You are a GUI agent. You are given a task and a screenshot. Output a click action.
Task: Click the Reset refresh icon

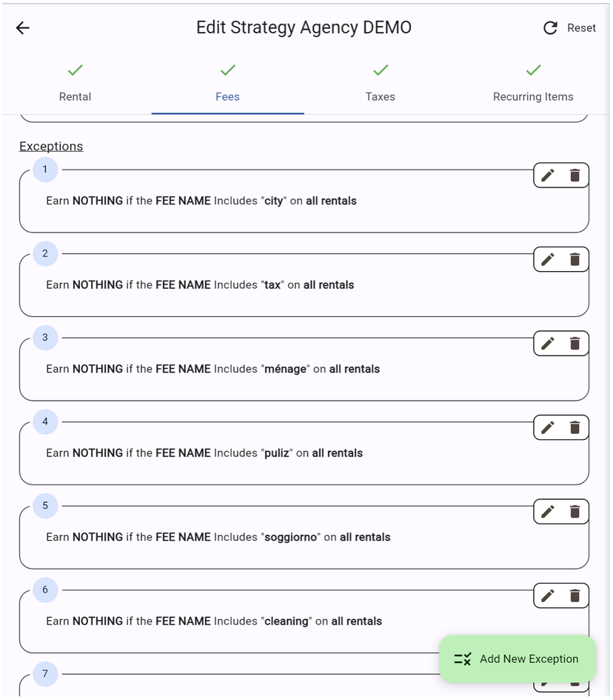(549, 27)
